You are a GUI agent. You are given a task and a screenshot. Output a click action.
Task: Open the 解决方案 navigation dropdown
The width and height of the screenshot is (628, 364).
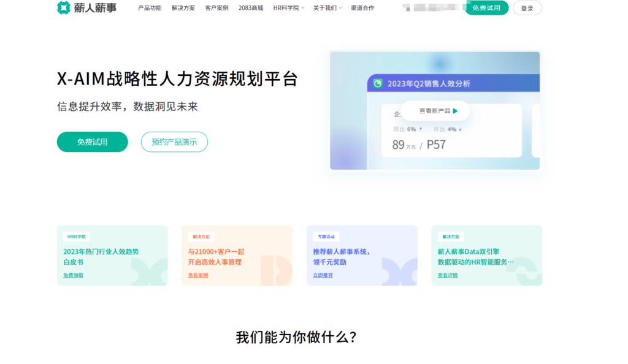click(x=183, y=9)
